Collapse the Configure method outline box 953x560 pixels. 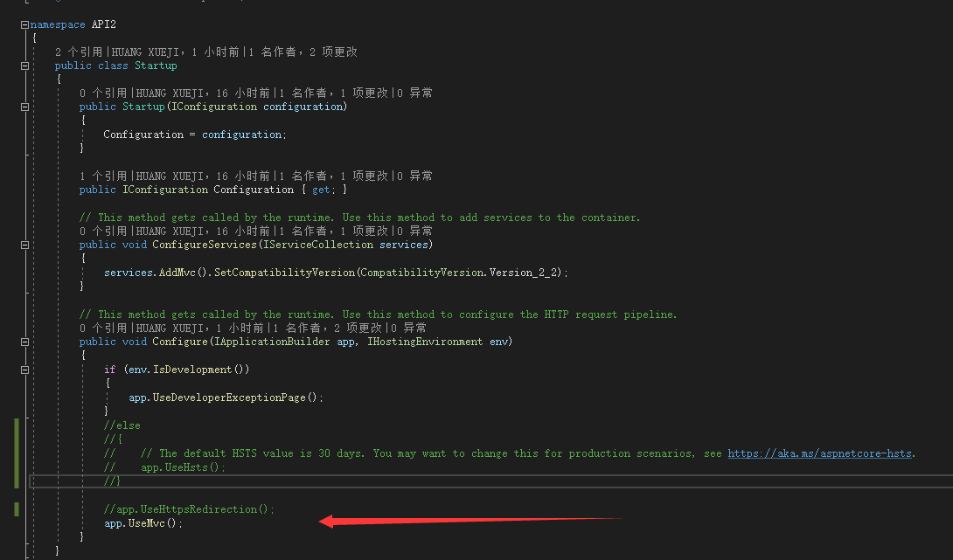click(x=25, y=342)
